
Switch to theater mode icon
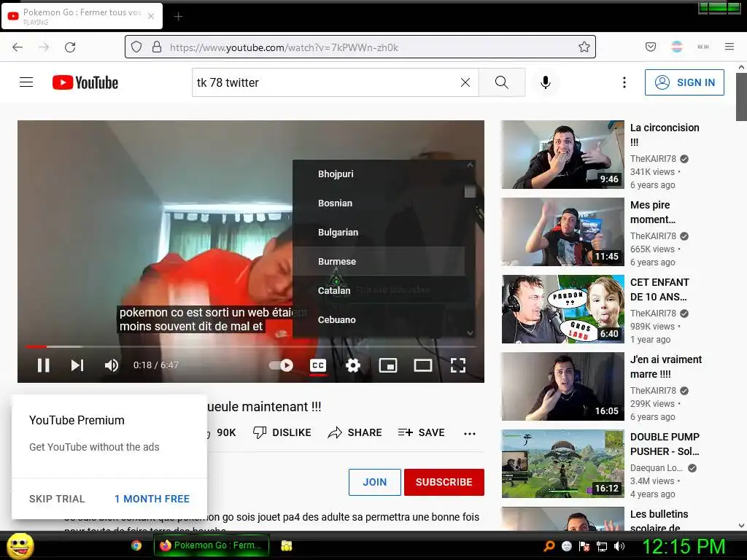(x=423, y=365)
